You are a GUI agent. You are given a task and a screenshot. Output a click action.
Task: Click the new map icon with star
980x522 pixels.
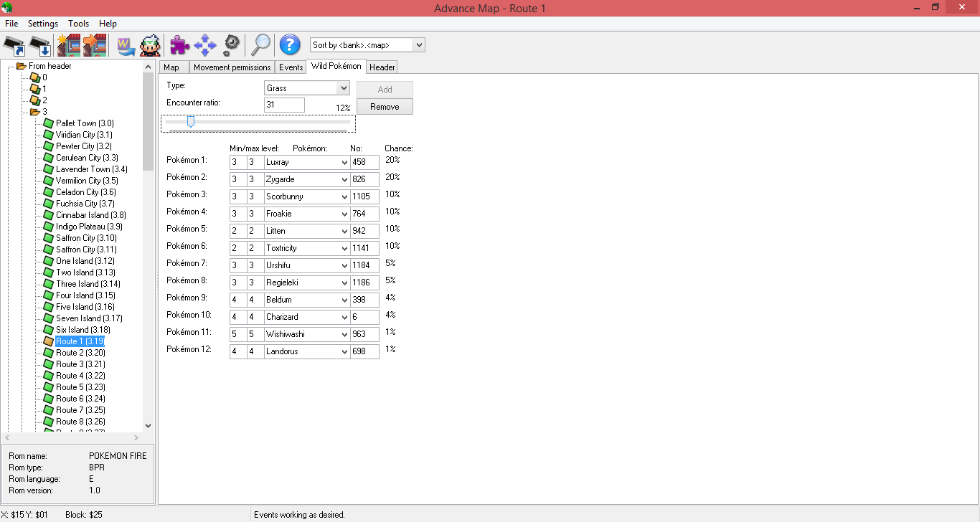point(69,45)
